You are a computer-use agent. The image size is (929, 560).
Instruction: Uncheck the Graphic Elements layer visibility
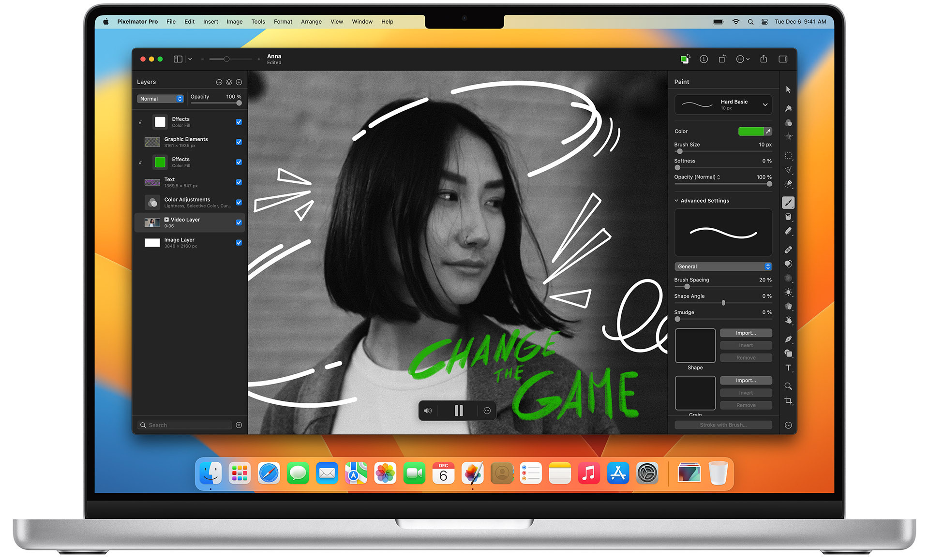pyautogui.click(x=239, y=142)
